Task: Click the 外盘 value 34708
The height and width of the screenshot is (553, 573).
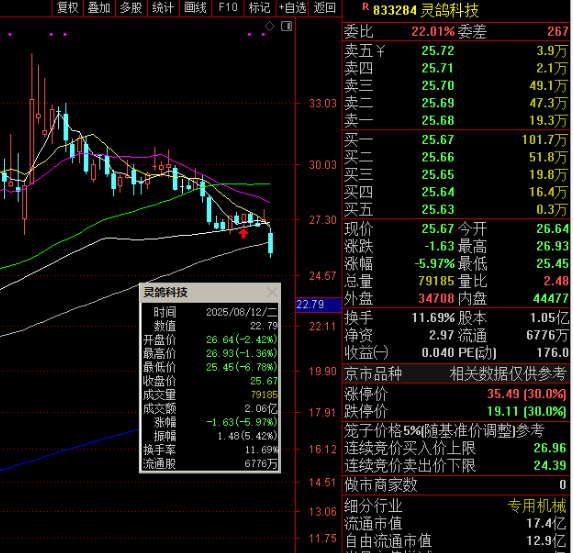Action: click(436, 299)
